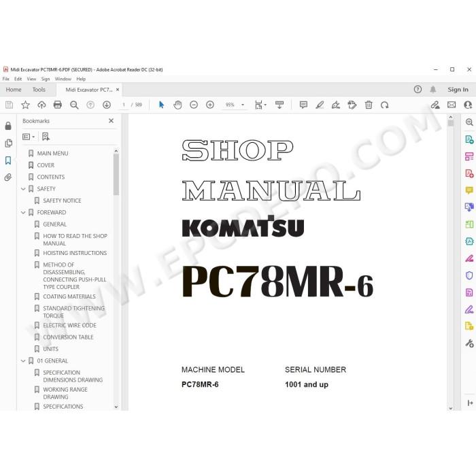Click the scrolling mode icon

point(279,105)
